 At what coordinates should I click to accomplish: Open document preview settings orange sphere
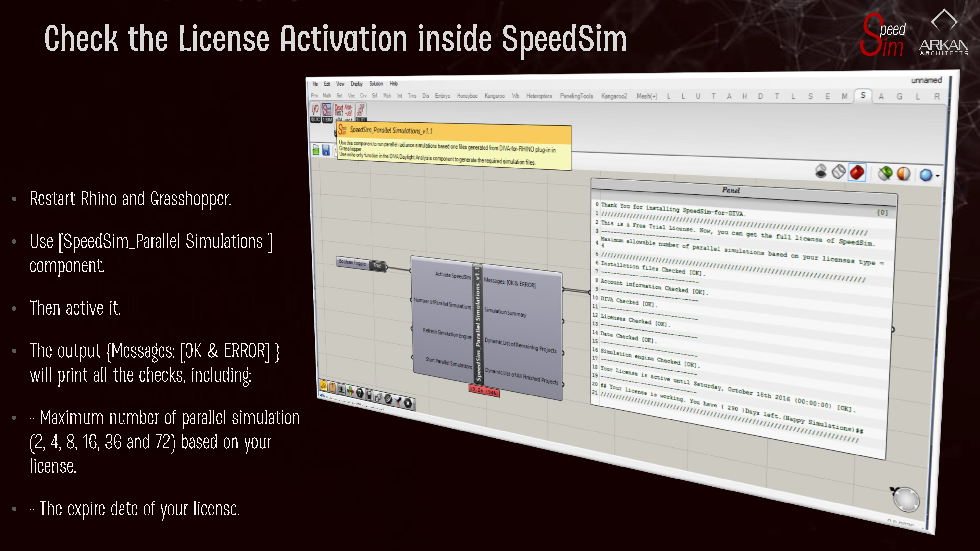[904, 174]
